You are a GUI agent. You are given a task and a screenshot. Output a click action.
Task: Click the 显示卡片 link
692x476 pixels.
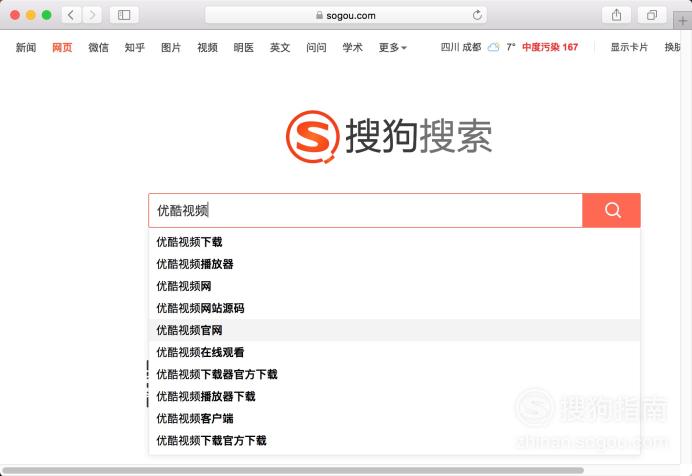pyautogui.click(x=629, y=47)
